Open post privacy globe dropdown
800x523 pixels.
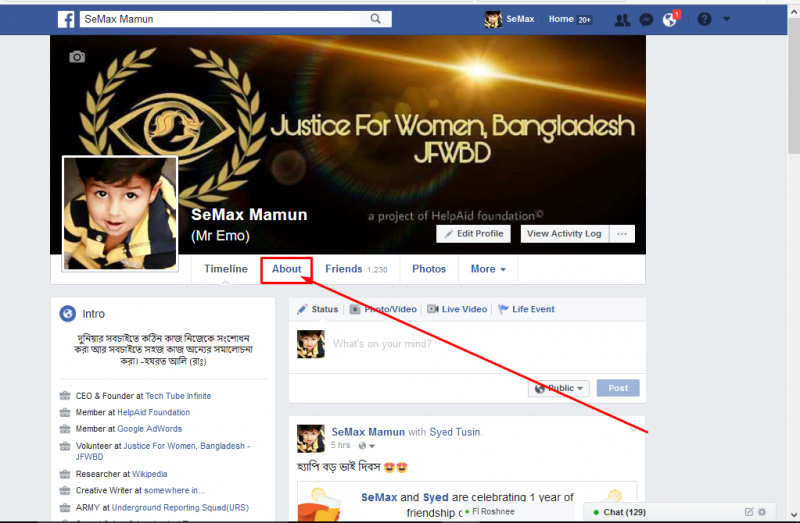[366, 446]
